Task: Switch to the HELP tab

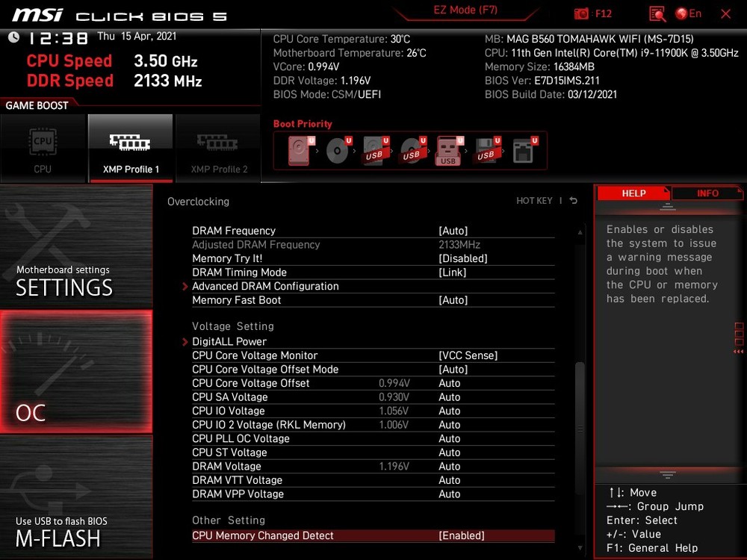Action: (633, 193)
